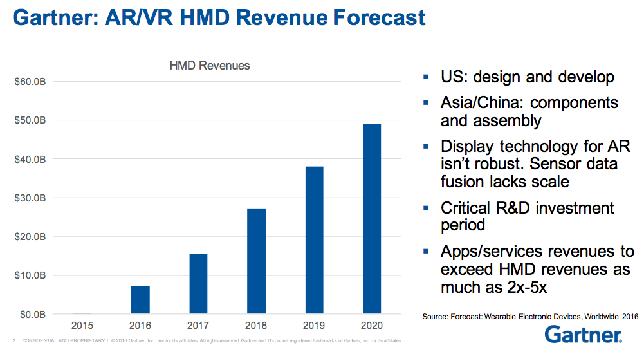644x354 pixels.
Task: Select the 2017 year label
Action: (198, 326)
